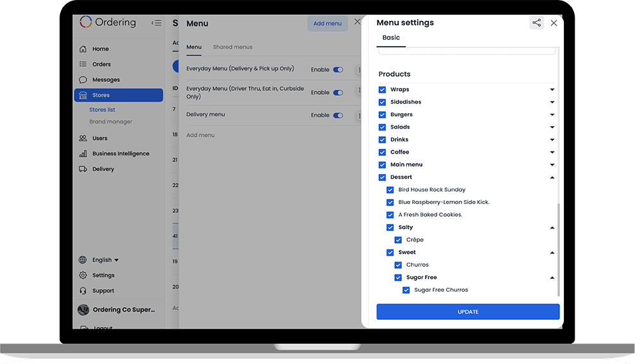Open options dots for Delivery menu row

click(x=359, y=116)
